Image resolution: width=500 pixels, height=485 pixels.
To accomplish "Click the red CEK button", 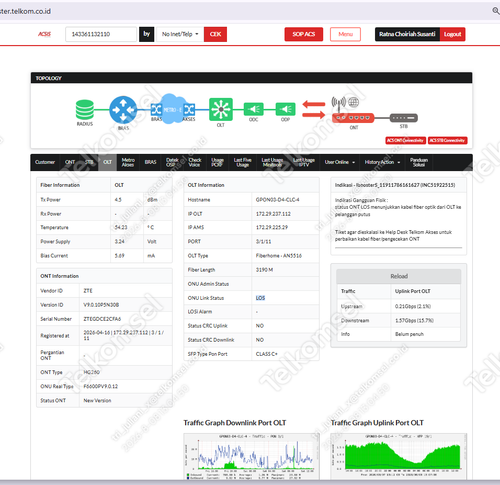I will pyautogui.click(x=215, y=34).
